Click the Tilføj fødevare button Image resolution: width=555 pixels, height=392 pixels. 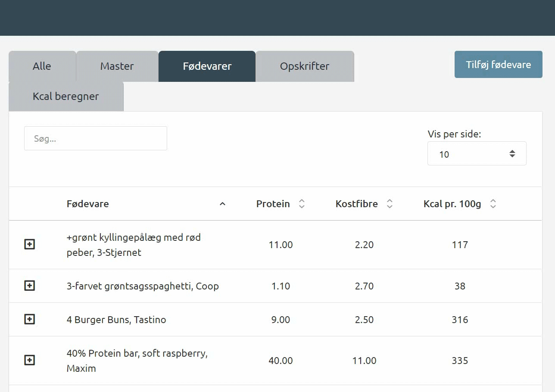coord(498,65)
